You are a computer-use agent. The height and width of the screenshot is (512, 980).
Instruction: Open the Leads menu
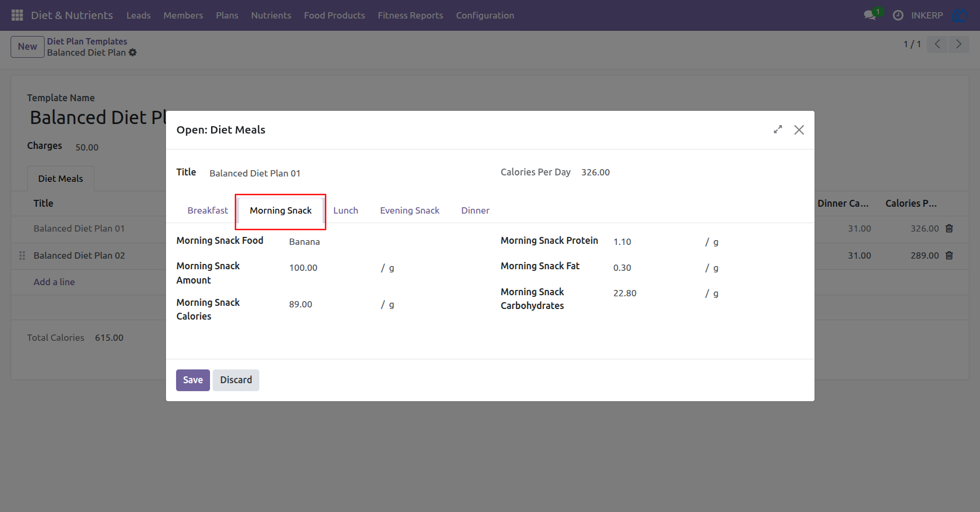(138, 15)
